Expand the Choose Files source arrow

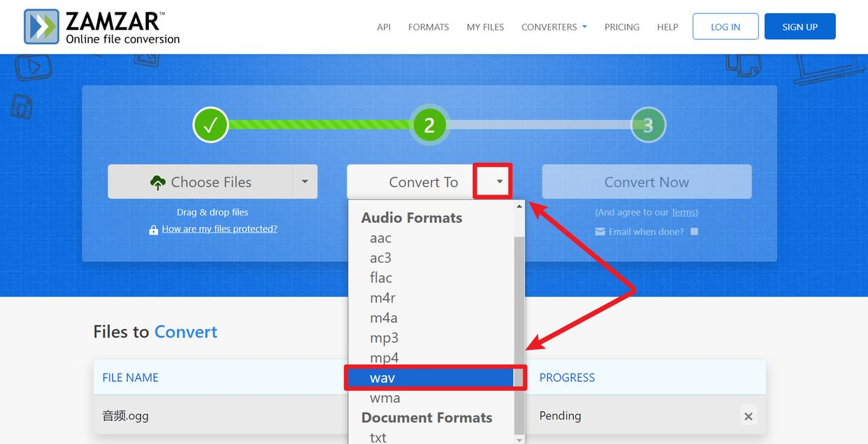(305, 182)
